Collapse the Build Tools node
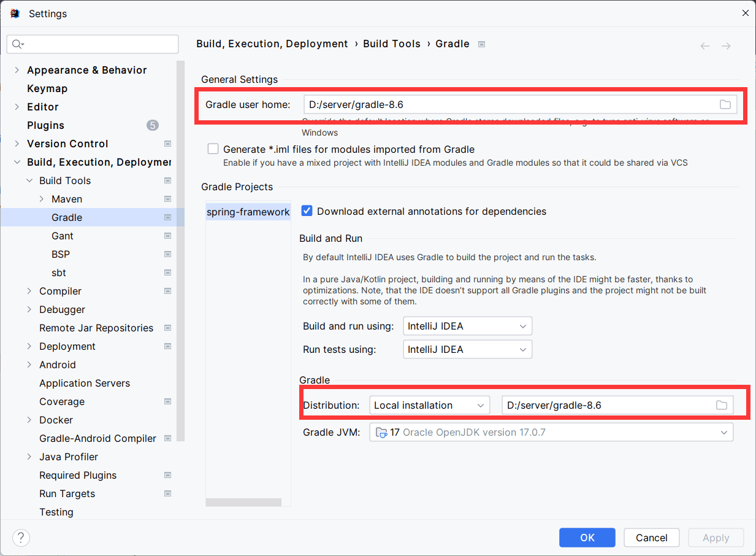 coord(29,180)
